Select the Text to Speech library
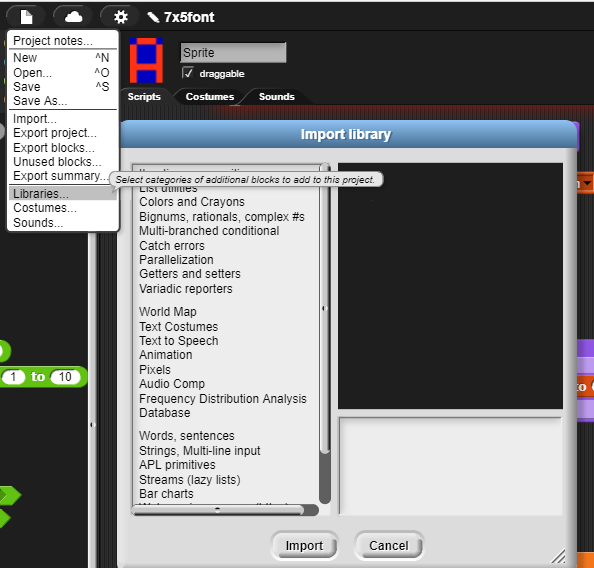 178,341
